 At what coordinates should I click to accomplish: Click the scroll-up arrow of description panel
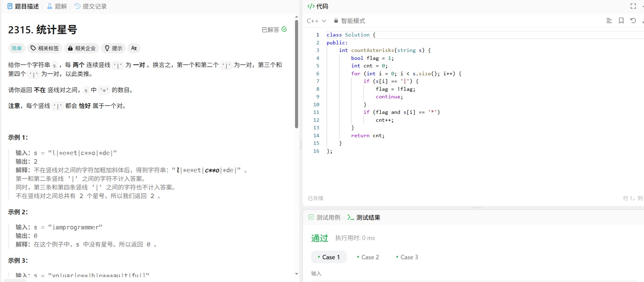click(296, 17)
